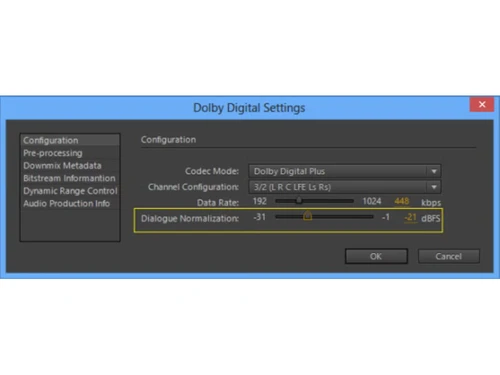Click the Dialogue Normalization label

(x=190, y=218)
